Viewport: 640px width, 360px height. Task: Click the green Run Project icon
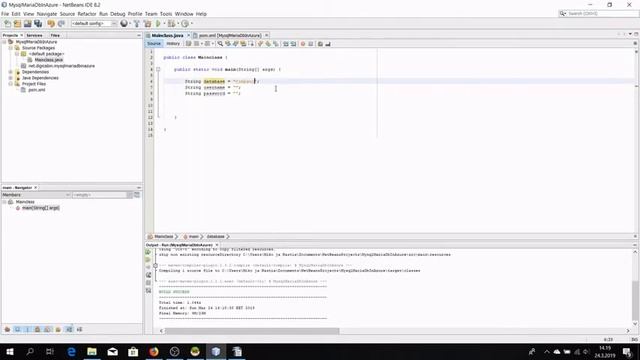click(158, 24)
